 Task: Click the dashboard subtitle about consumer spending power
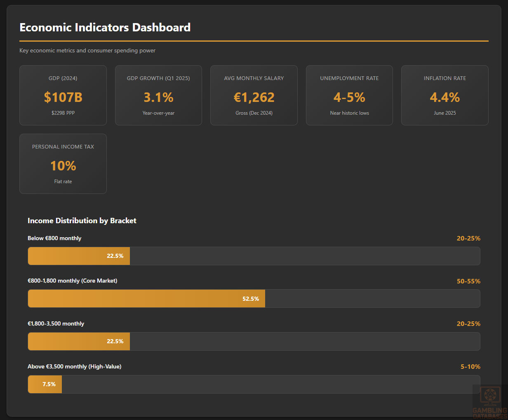pyautogui.click(x=87, y=51)
